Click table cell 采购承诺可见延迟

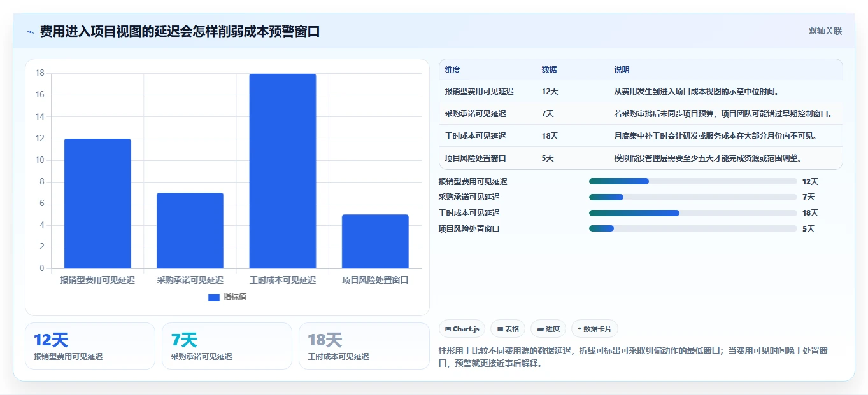click(x=476, y=114)
